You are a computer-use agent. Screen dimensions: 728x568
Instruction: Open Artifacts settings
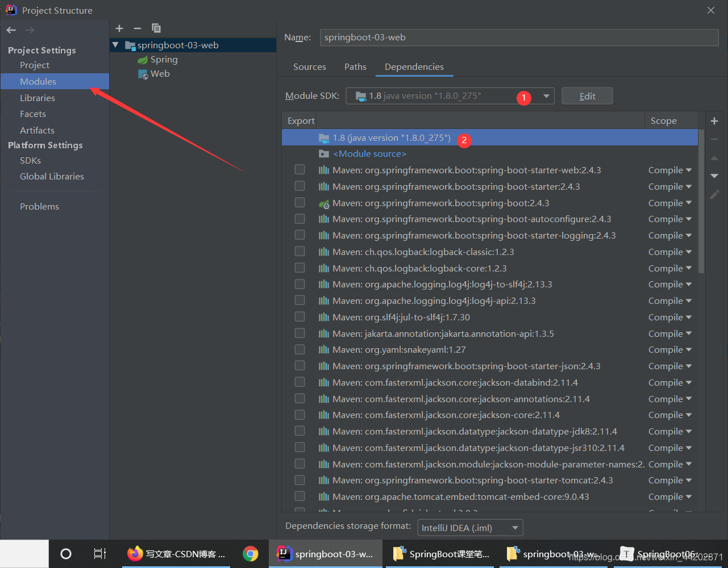click(37, 131)
